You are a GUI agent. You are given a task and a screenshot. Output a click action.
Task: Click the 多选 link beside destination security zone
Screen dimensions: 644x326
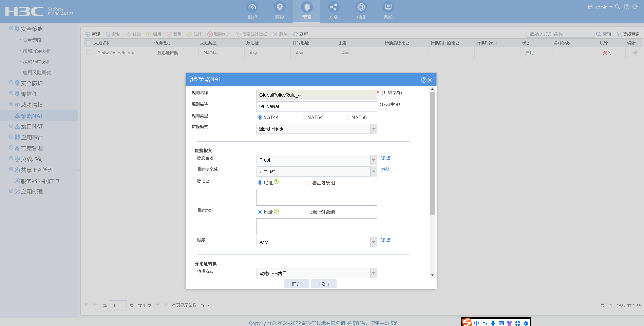tap(386, 169)
